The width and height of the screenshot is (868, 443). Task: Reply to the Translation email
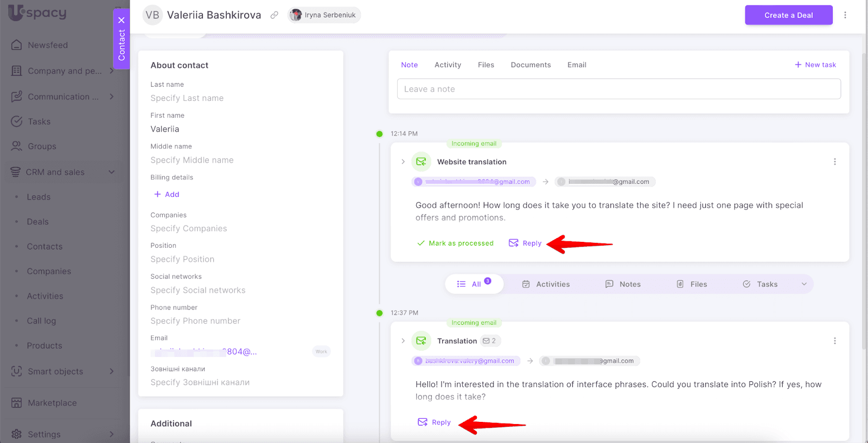click(435, 422)
